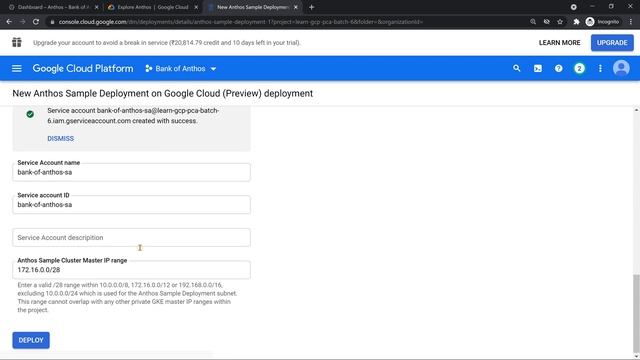Image resolution: width=640 pixels, height=360 pixels.
Task: Click the Google Cloud Platform logo text
Action: (x=83, y=69)
